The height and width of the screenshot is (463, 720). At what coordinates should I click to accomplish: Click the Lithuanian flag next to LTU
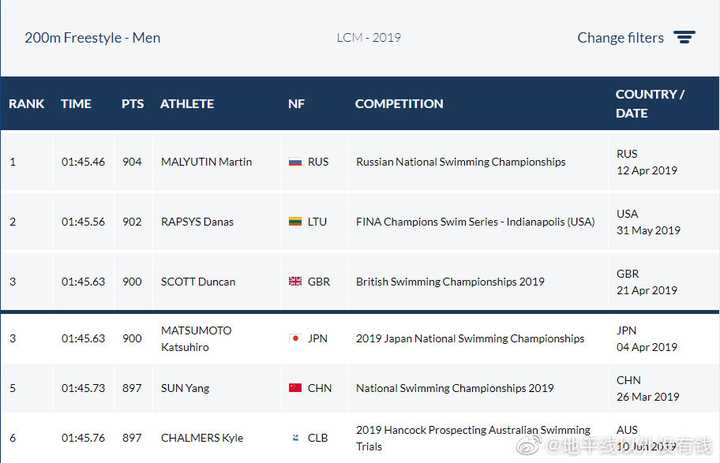tap(295, 222)
